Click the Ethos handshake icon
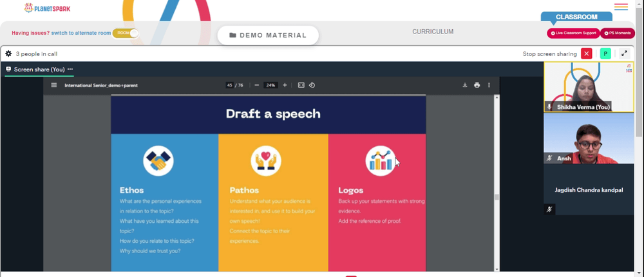Image resolution: width=644 pixels, height=277 pixels. (158, 160)
